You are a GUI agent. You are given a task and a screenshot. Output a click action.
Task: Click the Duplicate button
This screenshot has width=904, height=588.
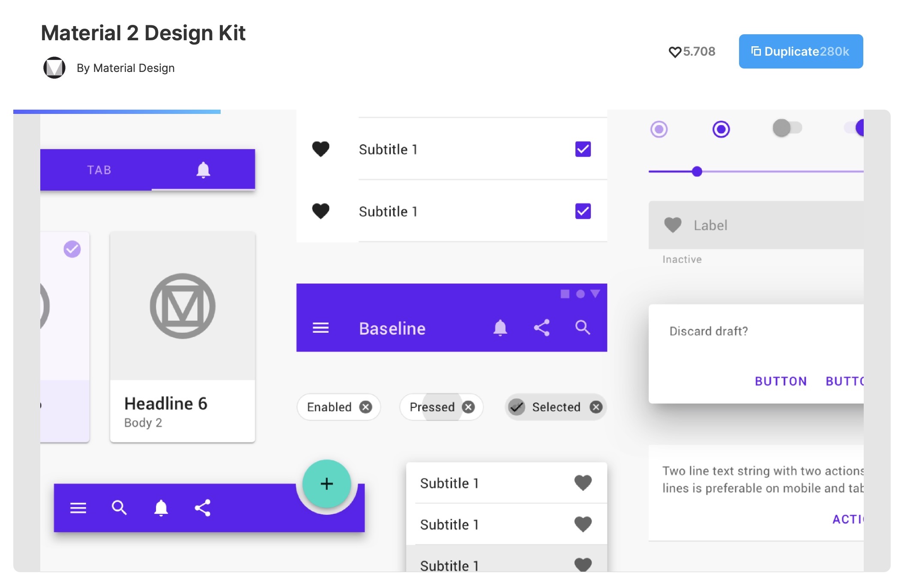tap(800, 51)
